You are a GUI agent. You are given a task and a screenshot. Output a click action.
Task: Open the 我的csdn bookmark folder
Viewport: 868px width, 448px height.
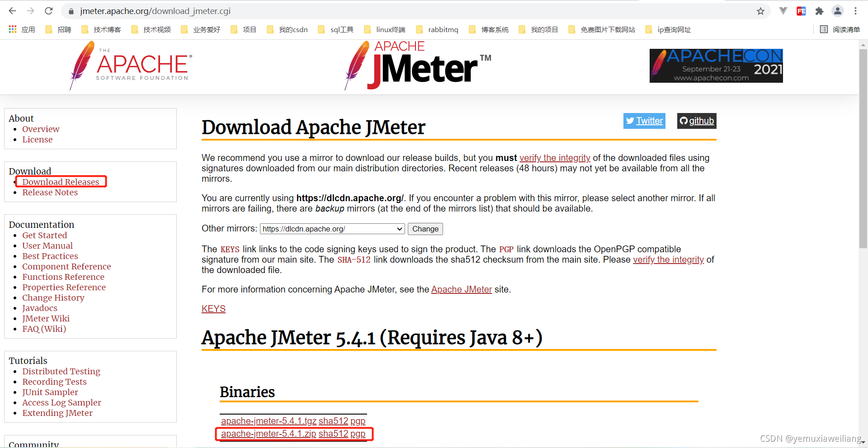click(287, 29)
